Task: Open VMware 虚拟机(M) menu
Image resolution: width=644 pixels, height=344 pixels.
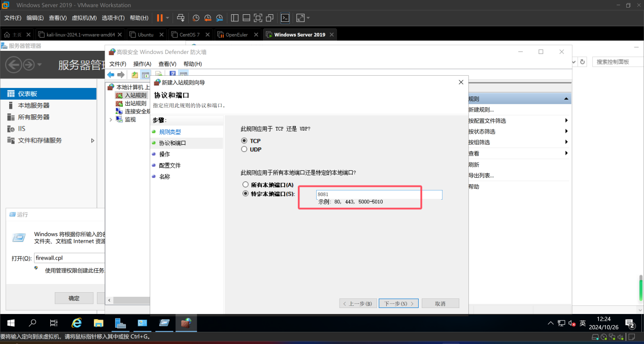Action: pyautogui.click(x=84, y=18)
